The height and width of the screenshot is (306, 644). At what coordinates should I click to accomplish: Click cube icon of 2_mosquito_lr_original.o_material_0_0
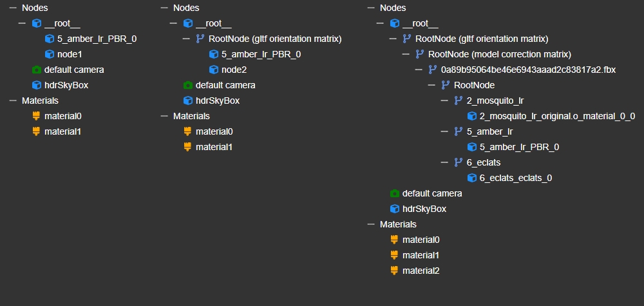pos(472,116)
